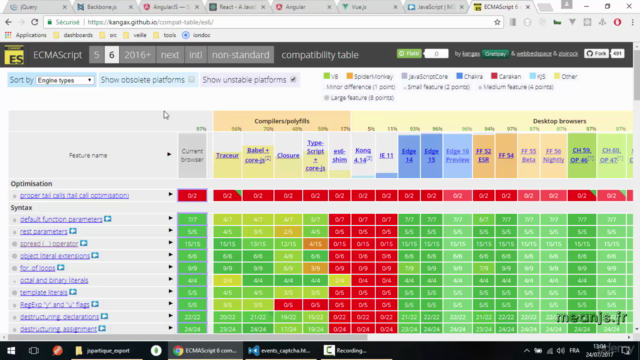
Task: Open the proper tail calls feature link
Action: [74, 196]
